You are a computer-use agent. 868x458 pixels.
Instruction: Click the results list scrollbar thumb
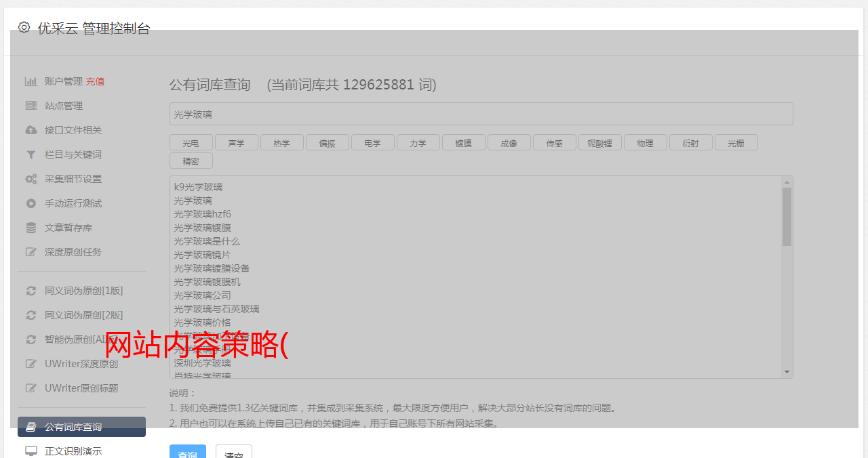[787, 217]
